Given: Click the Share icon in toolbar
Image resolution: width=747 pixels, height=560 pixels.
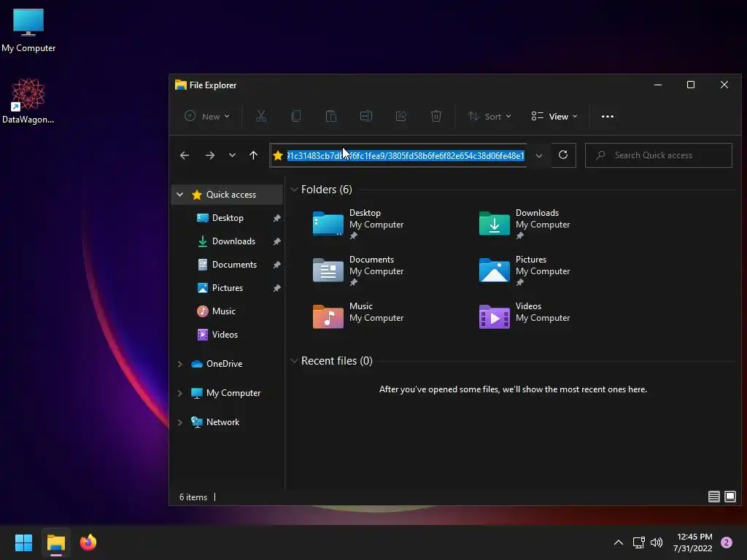Looking at the screenshot, I should point(401,116).
